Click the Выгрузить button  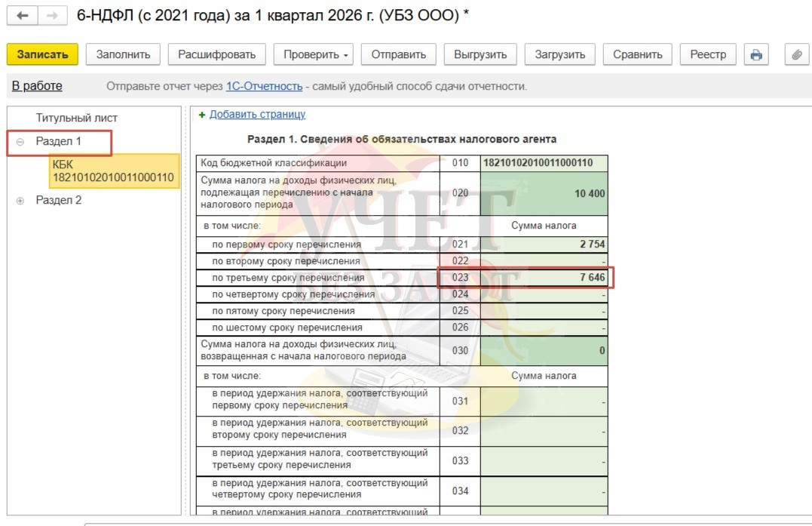tap(480, 54)
